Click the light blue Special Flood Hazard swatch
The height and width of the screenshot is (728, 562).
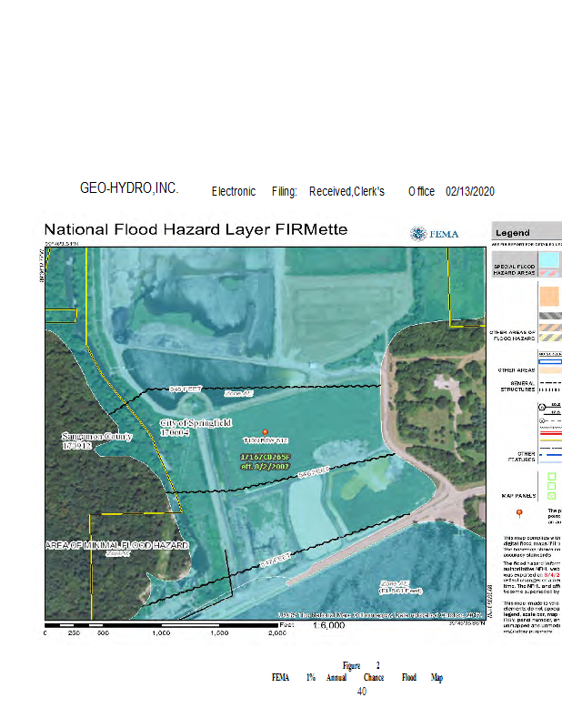pos(551,259)
